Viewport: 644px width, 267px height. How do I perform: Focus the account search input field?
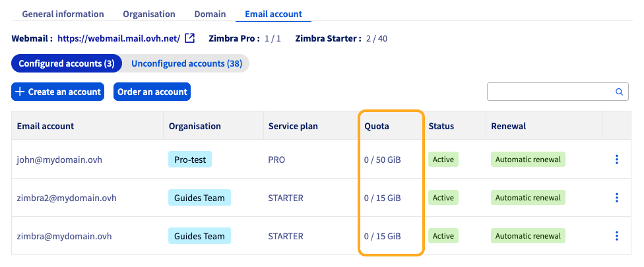click(x=550, y=92)
